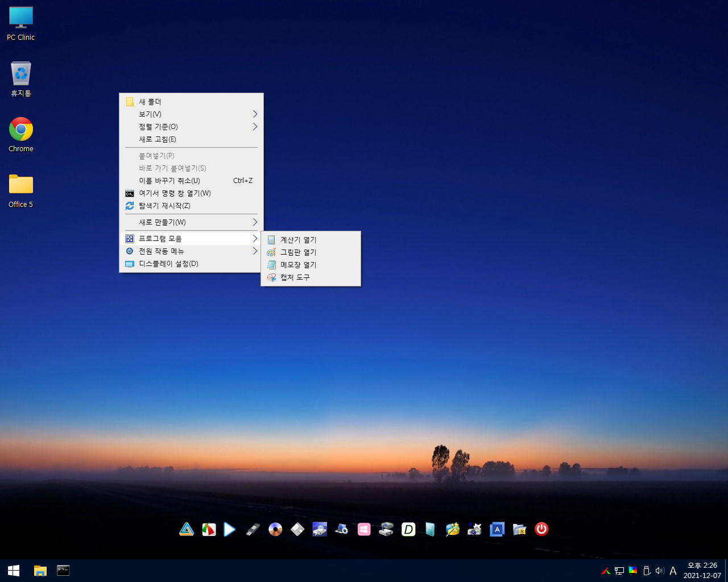728x582 pixels.
Task: Expand the 새로 만들기(W) submenu arrow
Action: click(255, 222)
